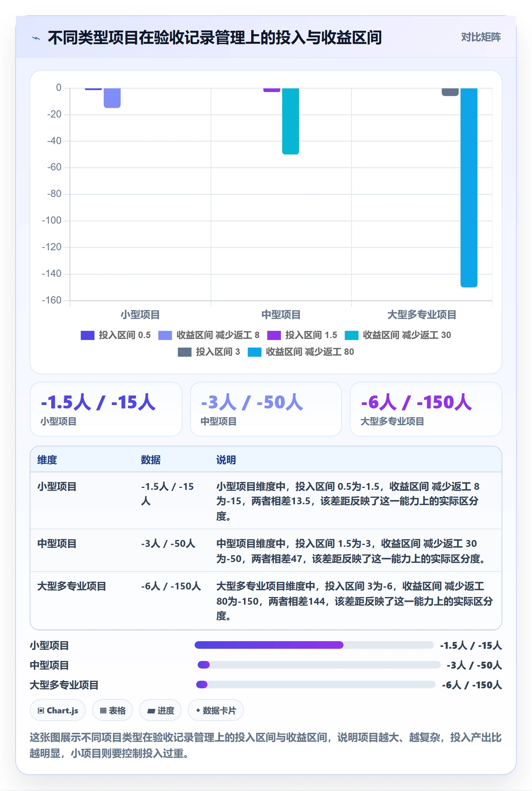
Task: Click the Chart.js tag chip
Action: point(58,710)
